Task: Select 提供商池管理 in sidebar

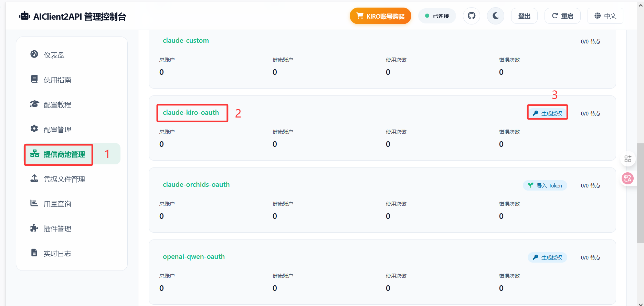Action: [x=72, y=154]
